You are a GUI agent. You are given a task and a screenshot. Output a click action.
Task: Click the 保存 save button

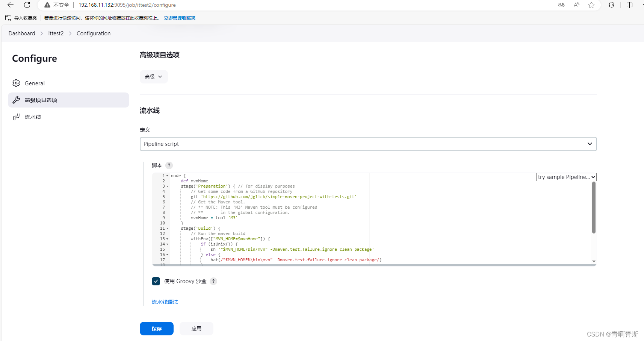tap(157, 329)
